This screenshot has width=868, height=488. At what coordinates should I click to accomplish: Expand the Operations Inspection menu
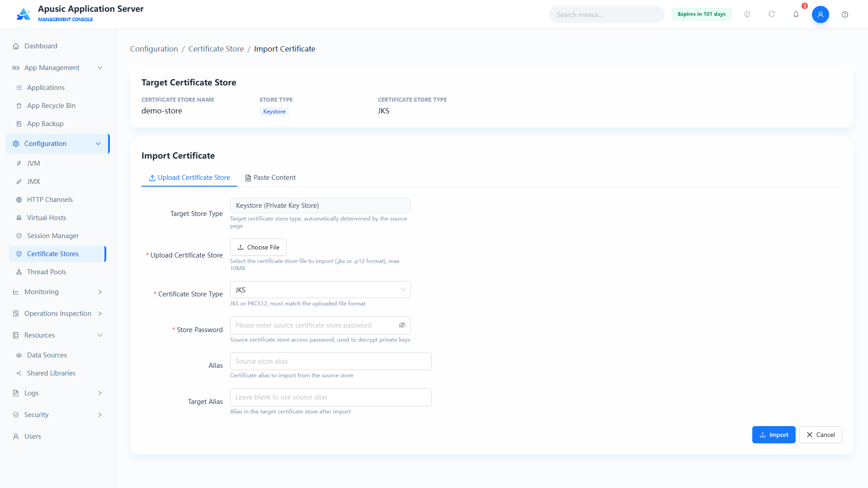pyautogui.click(x=57, y=314)
